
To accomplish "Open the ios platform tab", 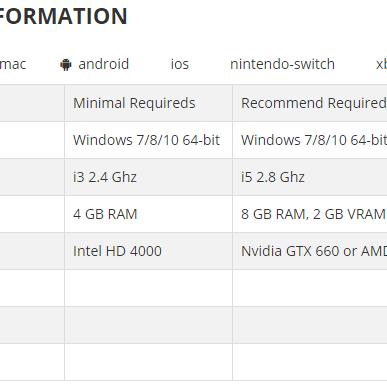I will tap(180, 64).
